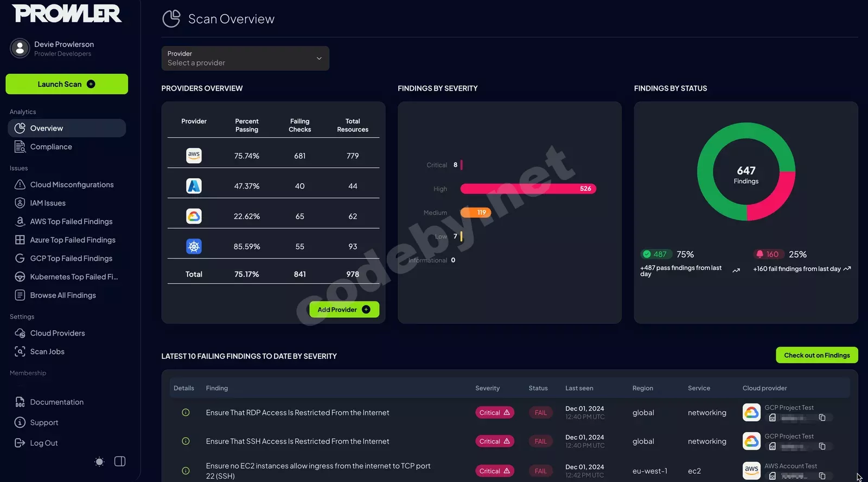The height and width of the screenshot is (482, 868).
Task: Open Devie Prowlerson user avatar
Action: click(x=20, y=48)
